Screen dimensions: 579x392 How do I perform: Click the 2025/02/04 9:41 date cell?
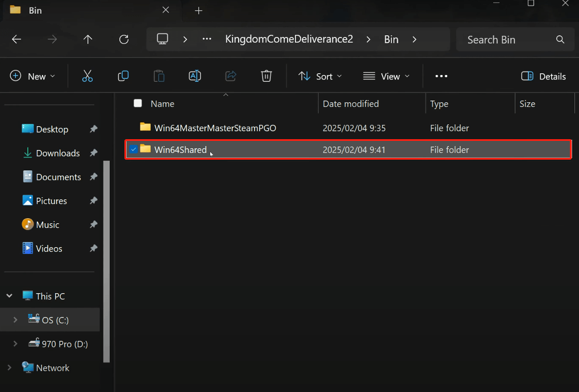[x=354, y=149]
